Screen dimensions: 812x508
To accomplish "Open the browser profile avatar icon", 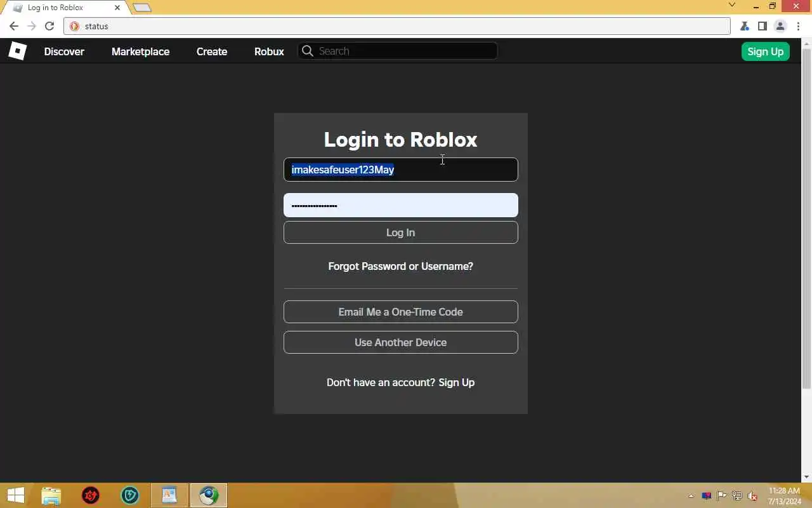I will click(780, 26).
